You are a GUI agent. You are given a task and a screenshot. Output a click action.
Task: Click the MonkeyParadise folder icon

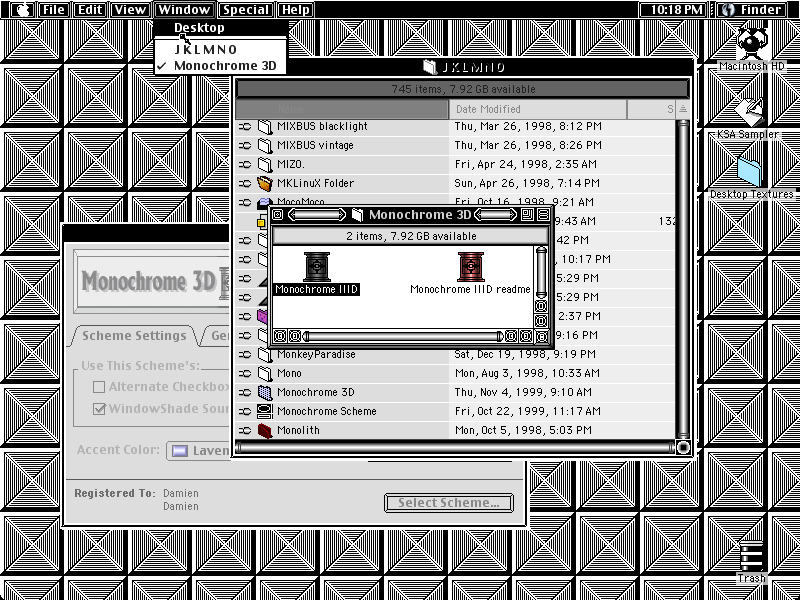tap(264, 354)
